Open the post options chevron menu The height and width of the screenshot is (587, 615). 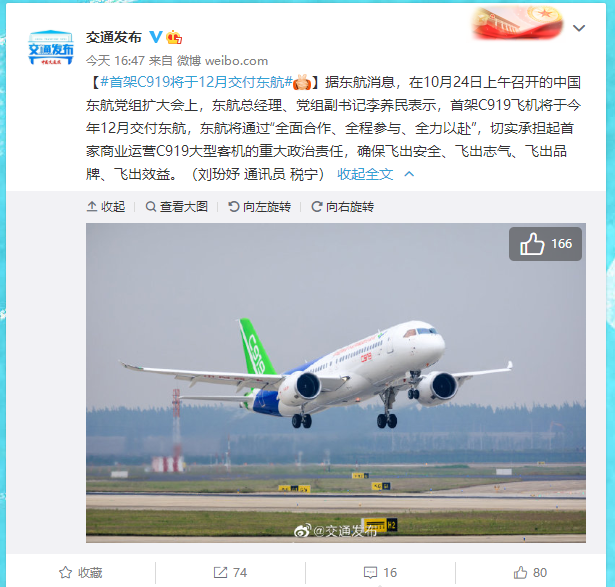point(579,28)
